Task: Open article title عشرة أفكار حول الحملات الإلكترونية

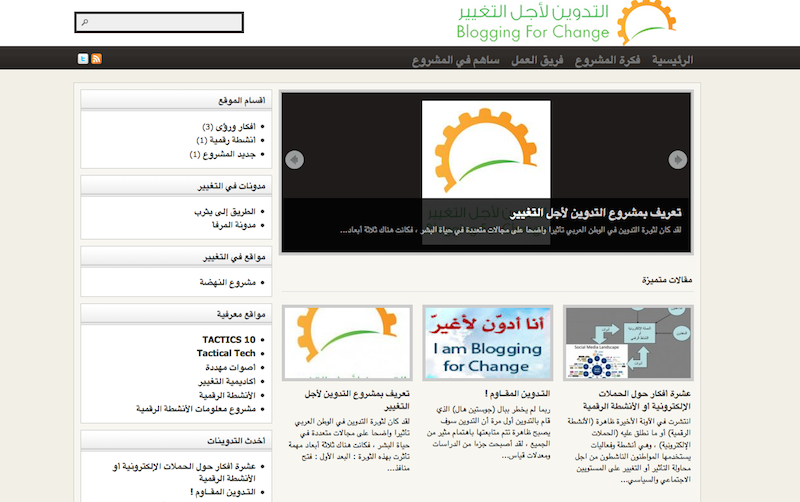Action: pos(637,400)
